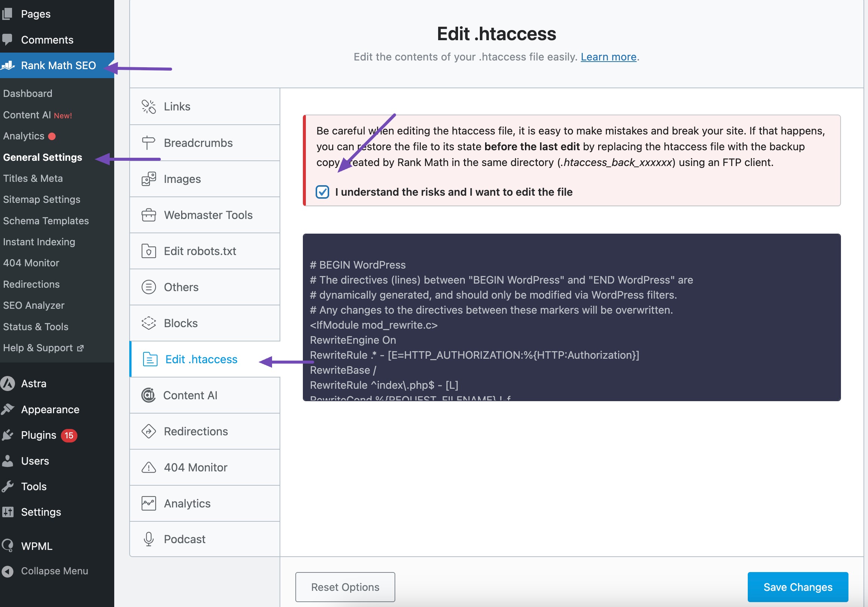Click the Images tab picture icon
The width and height of the screenshot is (868, 607).
tap(148, 179)
